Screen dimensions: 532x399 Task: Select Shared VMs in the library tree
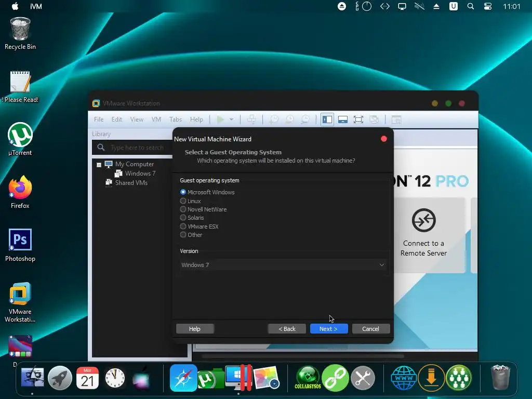pyautogui.click(x=131, y=183)
